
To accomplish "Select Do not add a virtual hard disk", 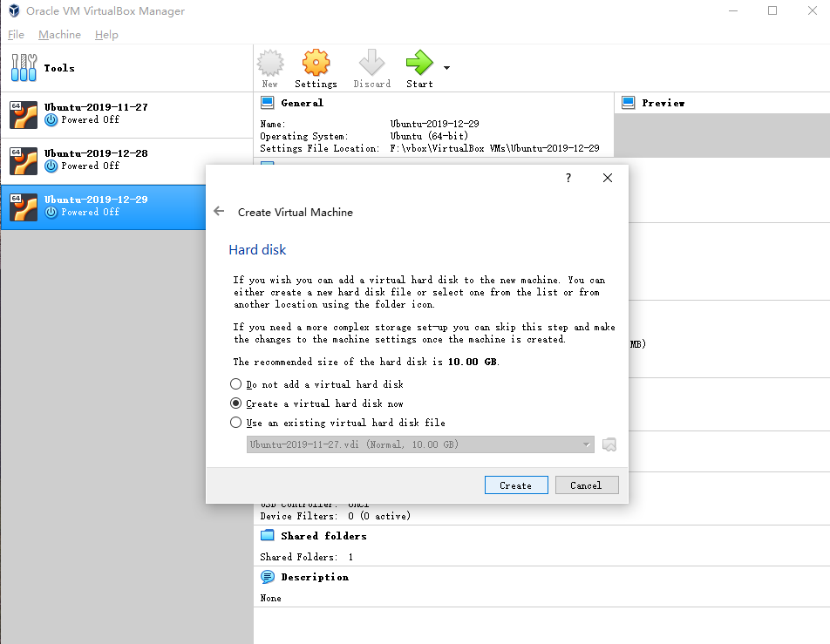I will coord(316,384).
